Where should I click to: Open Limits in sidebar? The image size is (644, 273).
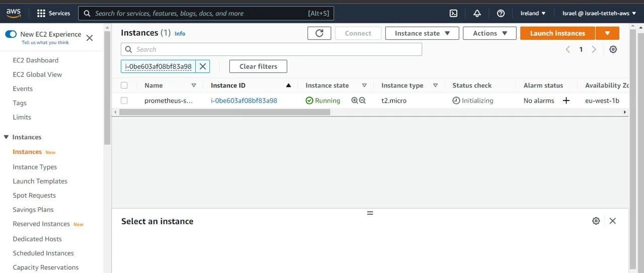(22, 117)
